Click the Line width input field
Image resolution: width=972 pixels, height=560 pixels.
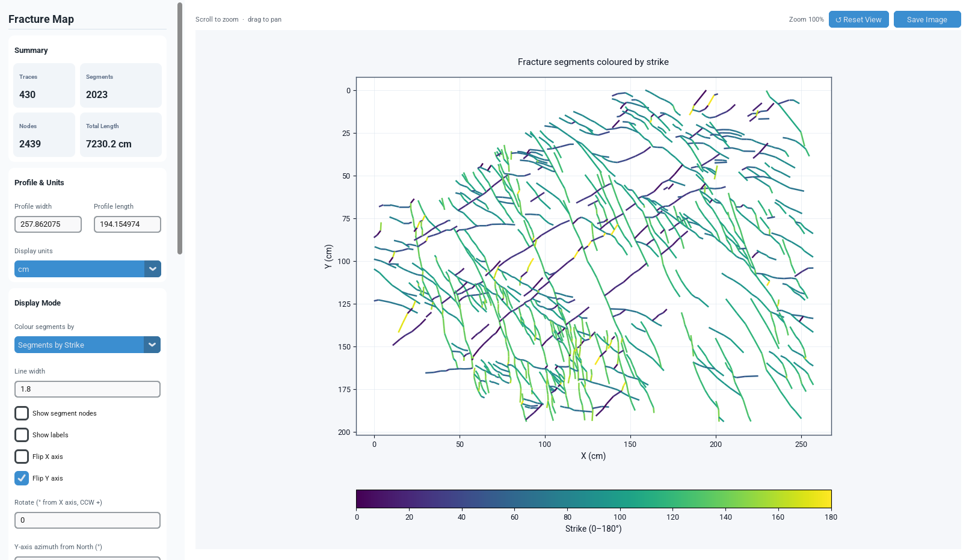coord(88,389)
